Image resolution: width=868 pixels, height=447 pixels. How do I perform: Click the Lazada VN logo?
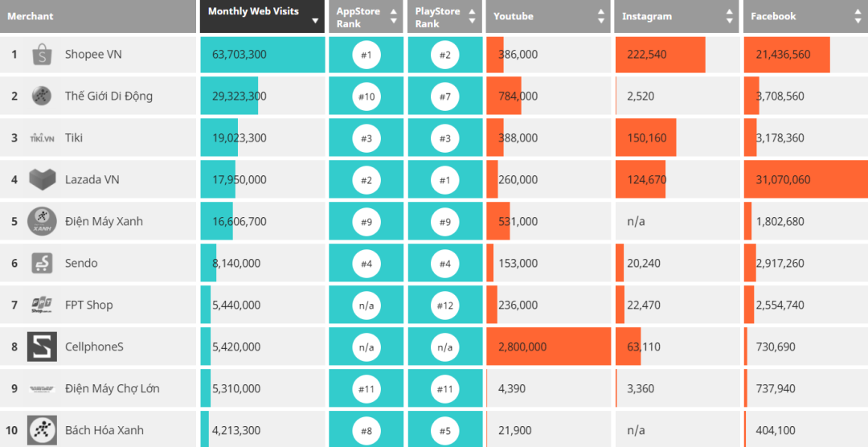[x=42, y=179]
